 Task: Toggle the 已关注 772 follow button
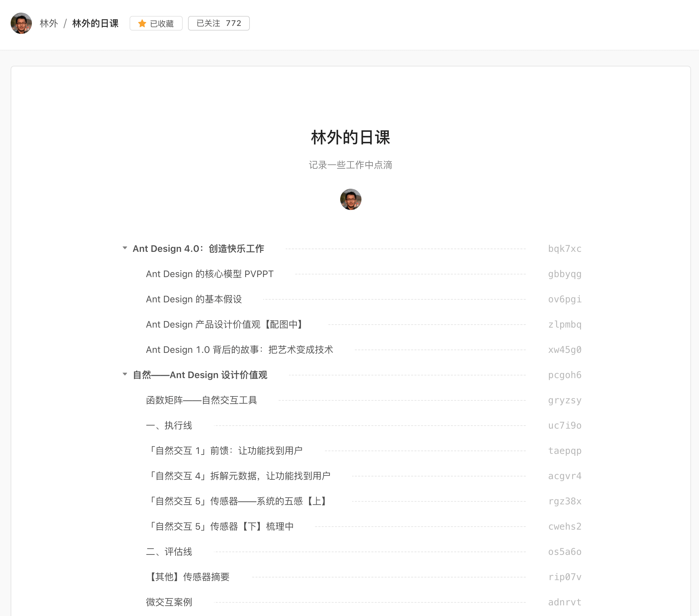pyautogui.click(x=219, y=23)
